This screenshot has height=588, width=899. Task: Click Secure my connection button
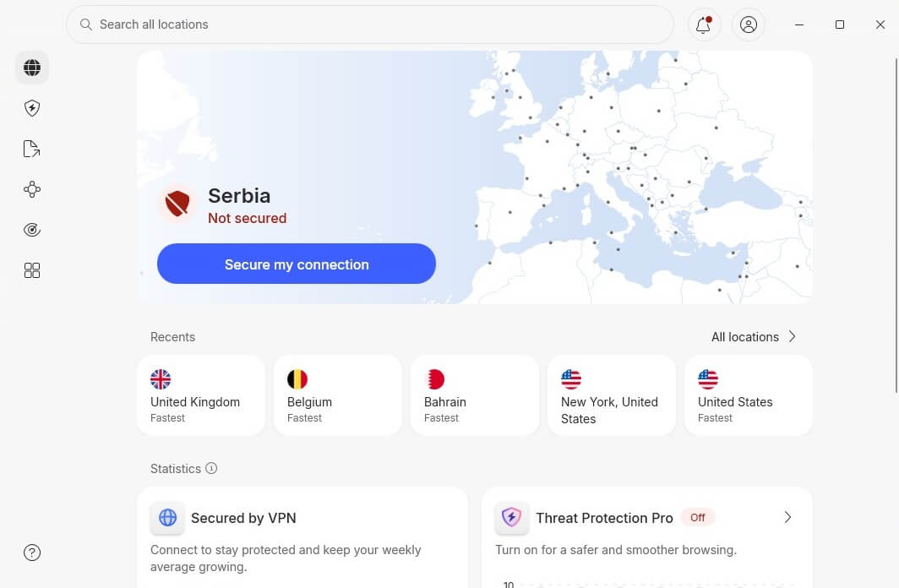(297, 264)
